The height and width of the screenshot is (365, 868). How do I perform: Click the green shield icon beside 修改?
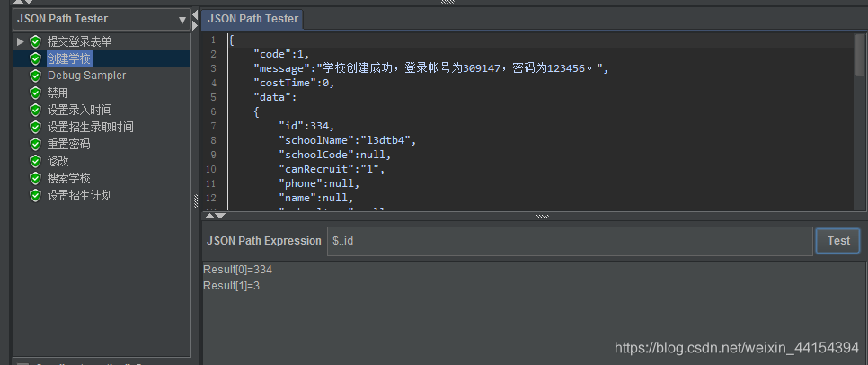click(x=35, y=162)
